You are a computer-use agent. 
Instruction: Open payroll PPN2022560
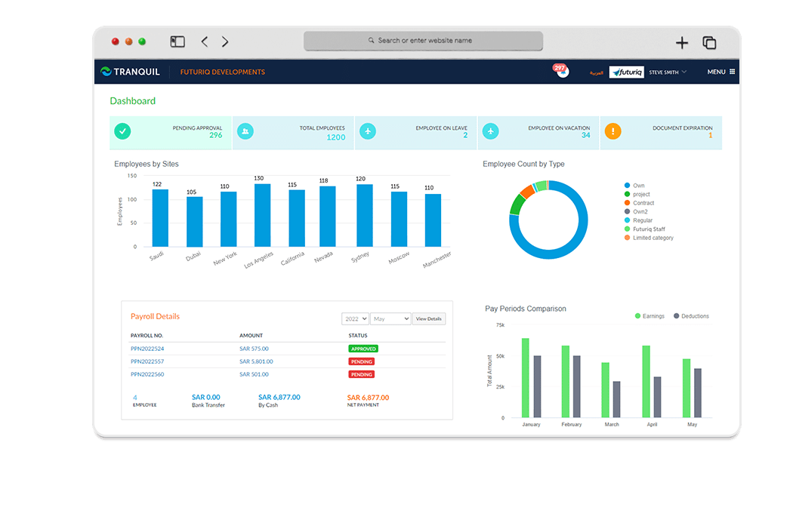pos(147,374)
